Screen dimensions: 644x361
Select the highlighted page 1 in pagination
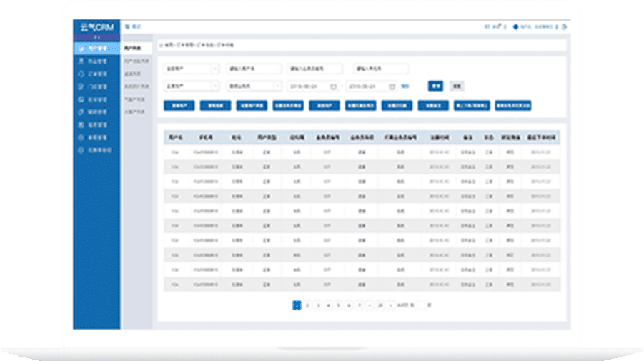pos(297,305)
